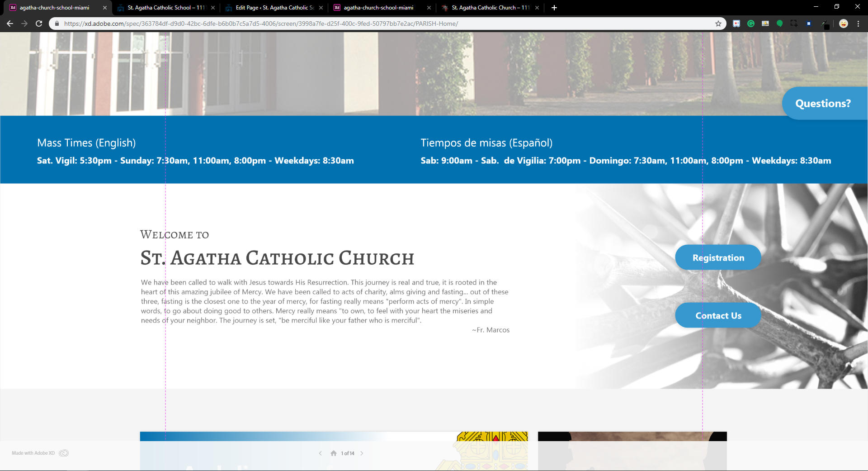Go to next screen with right arrow

(x=362, y=453)
